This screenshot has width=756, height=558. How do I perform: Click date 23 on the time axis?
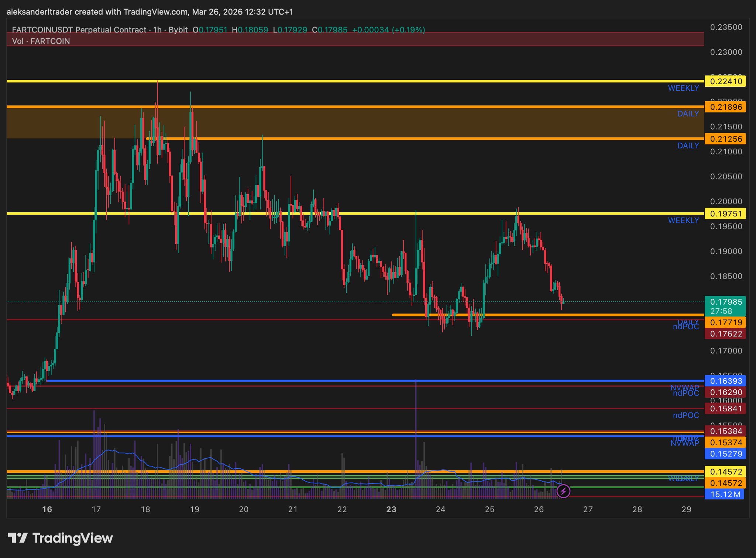pos(391,510)
